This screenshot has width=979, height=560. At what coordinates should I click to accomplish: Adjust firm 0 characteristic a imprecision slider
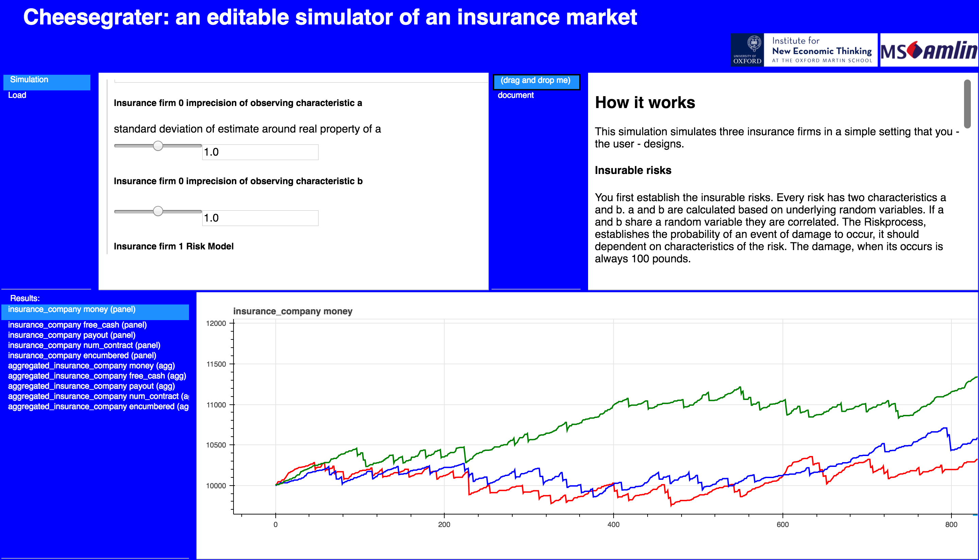pos(158,146)
